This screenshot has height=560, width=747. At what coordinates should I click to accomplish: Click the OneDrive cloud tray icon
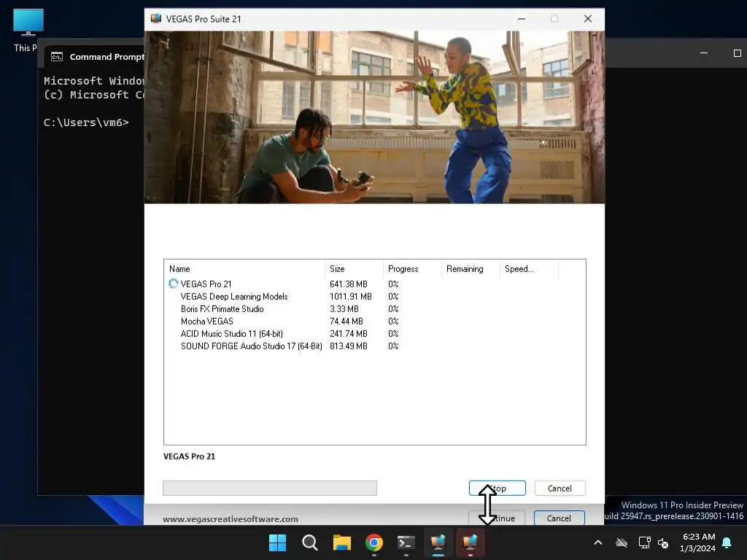[x=622, y=542]
